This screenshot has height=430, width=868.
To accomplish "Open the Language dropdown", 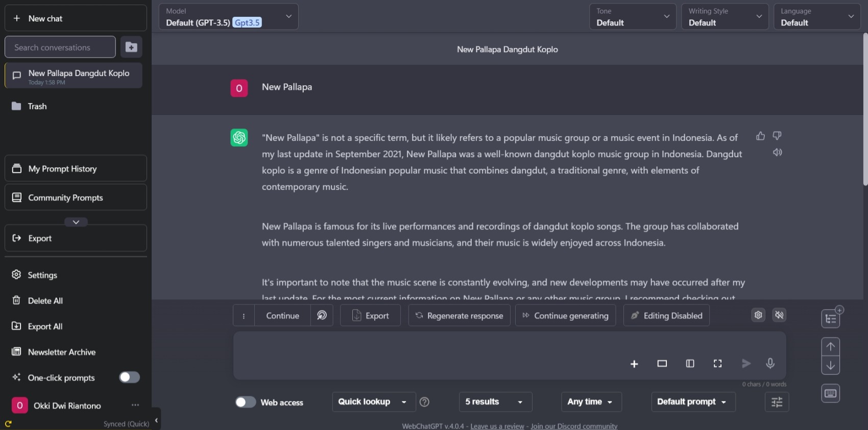I will [x=817, y=17].
